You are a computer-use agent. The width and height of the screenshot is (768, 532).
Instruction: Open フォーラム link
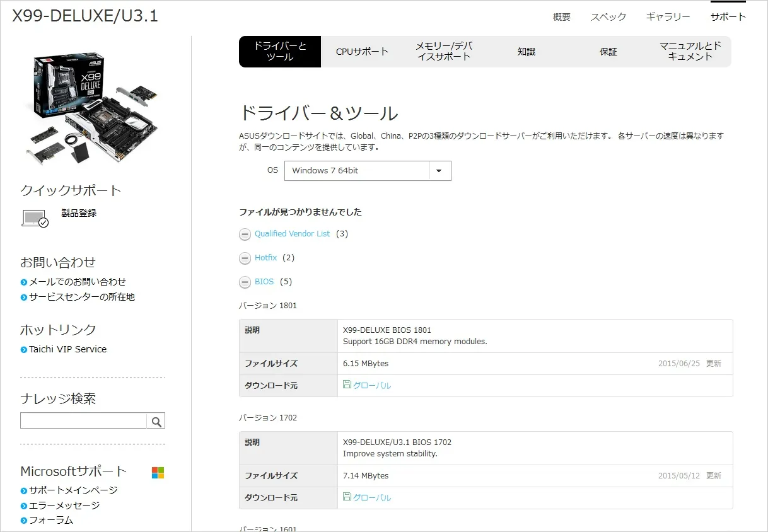point(51,521)
